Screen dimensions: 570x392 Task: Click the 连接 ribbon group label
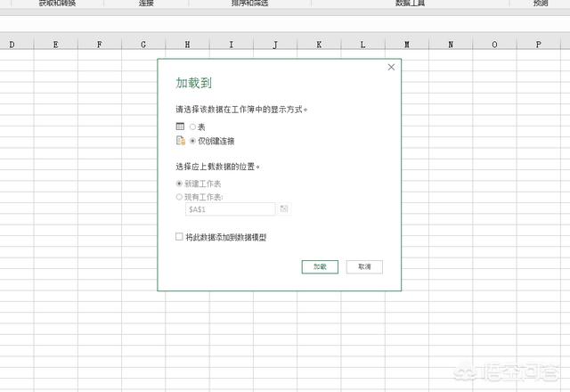(x=146, y=4)
